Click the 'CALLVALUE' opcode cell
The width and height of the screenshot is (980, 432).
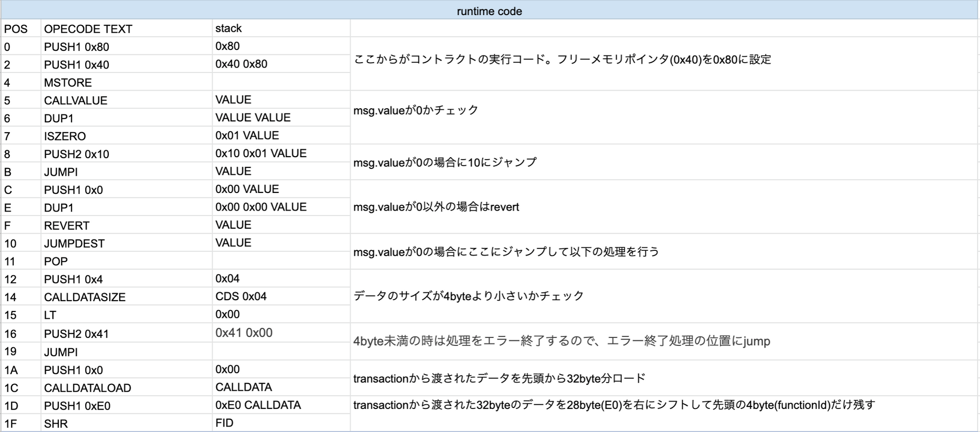click(127, 100)
